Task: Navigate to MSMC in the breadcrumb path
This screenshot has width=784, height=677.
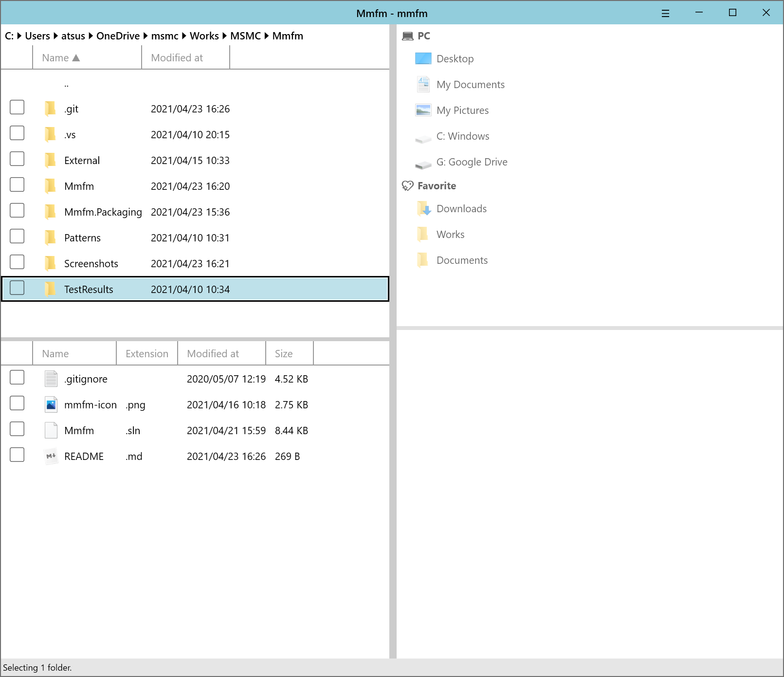Action: coord(245,36)
